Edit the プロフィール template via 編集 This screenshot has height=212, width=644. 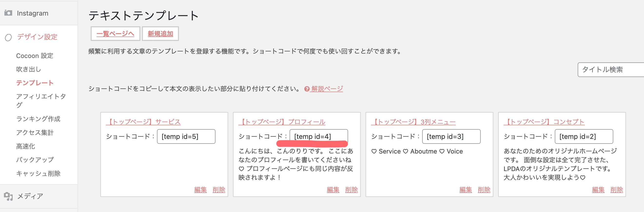pos(333,190)
